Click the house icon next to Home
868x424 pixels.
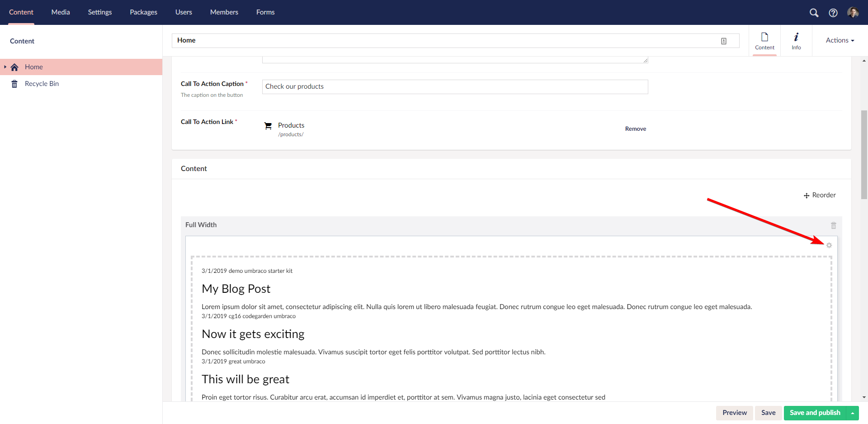click(x=14, y=67)
